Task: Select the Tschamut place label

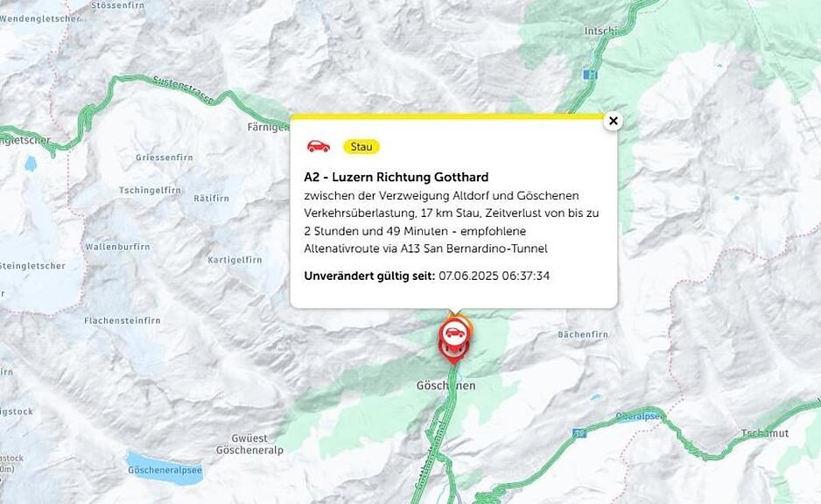Action: [x=765, y=433]
